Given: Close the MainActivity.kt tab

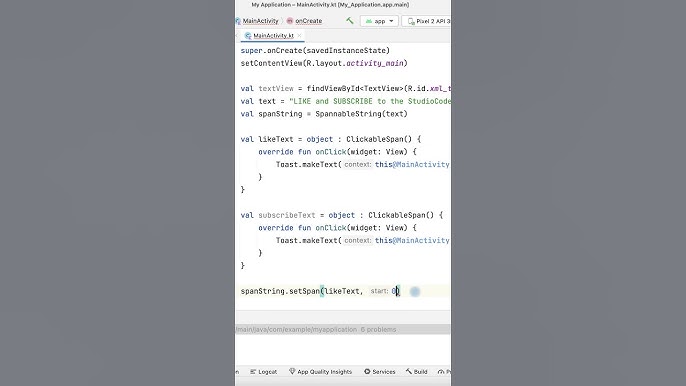Looking at the screenshot, I should 299,35.
